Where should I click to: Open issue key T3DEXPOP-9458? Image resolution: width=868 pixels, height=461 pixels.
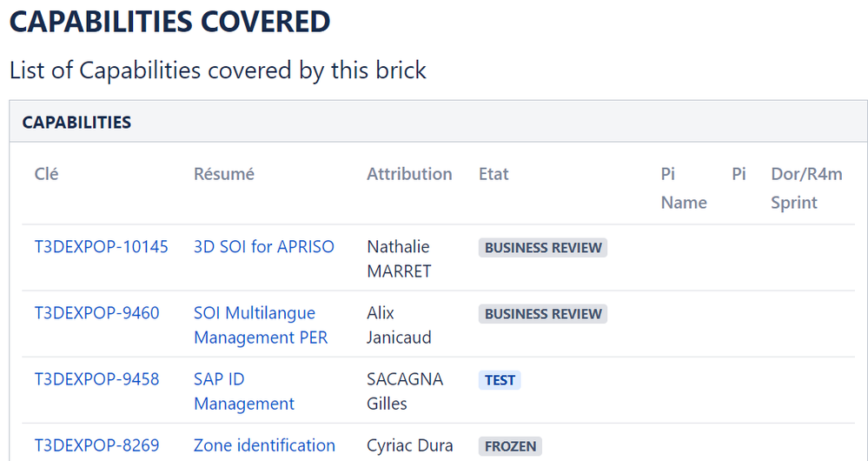pos(96,379)
